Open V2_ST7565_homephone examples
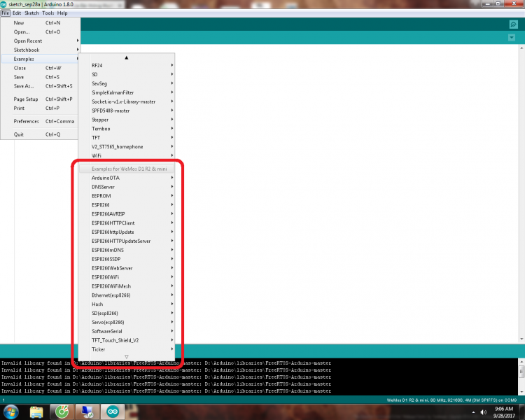 point(127,147)
